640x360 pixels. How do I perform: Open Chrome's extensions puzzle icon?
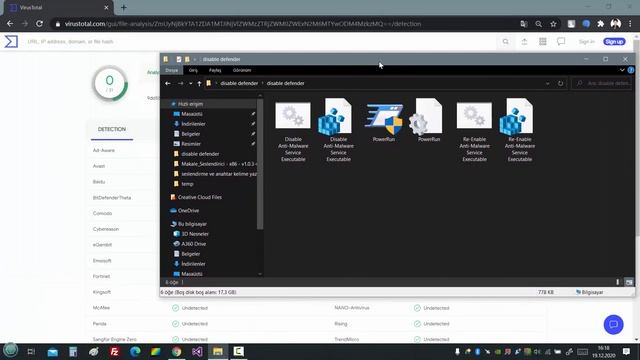(x=600, y=24)
